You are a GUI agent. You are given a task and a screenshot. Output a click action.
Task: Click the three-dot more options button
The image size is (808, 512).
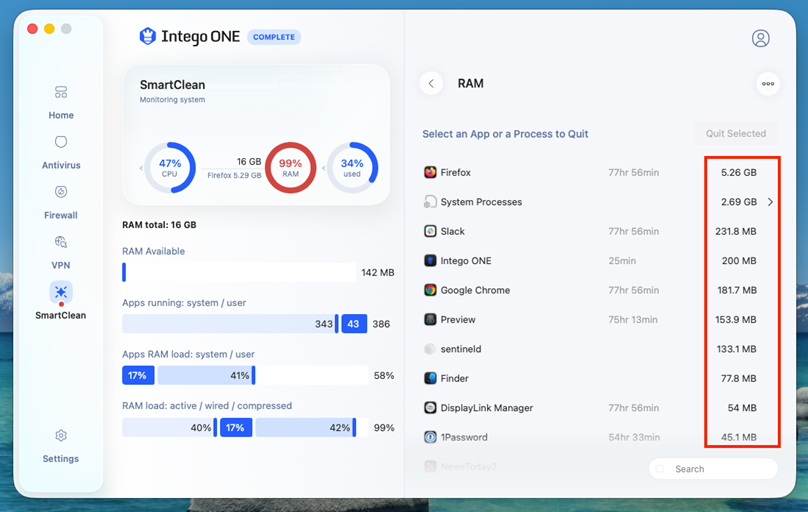tap(768, 83)
